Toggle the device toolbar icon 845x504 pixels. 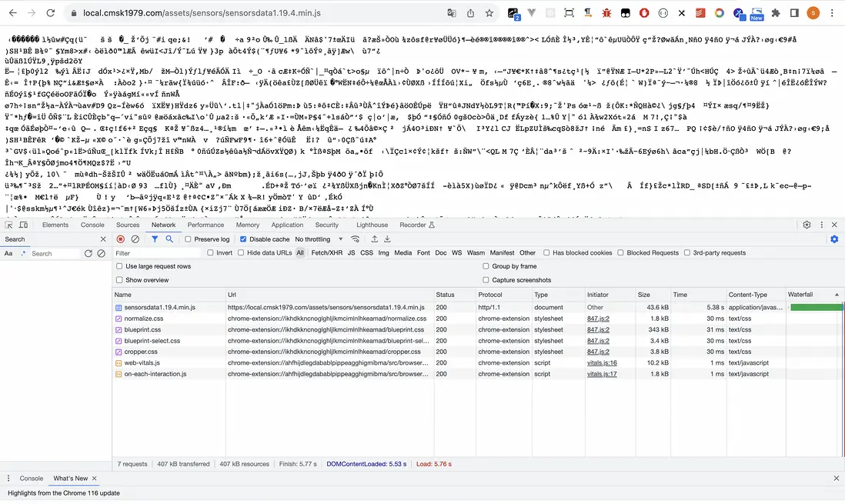pos(24,225)
